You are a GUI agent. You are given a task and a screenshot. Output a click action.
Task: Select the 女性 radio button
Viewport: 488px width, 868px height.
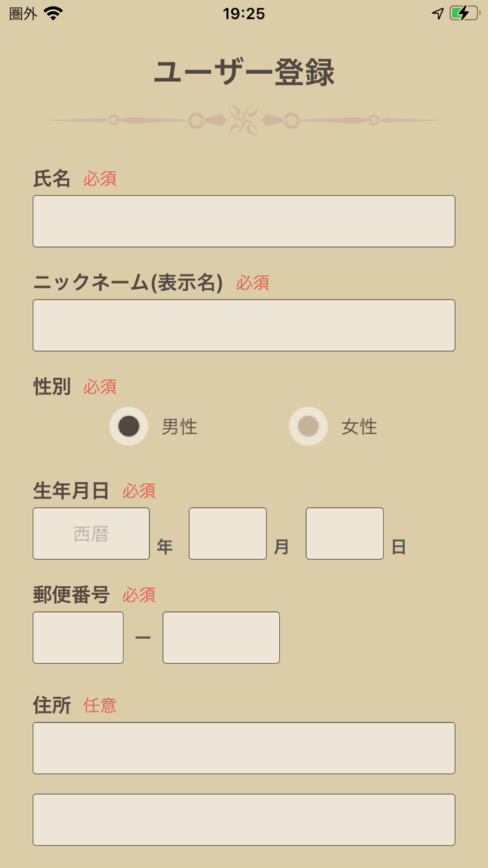(x=308, y=426)
